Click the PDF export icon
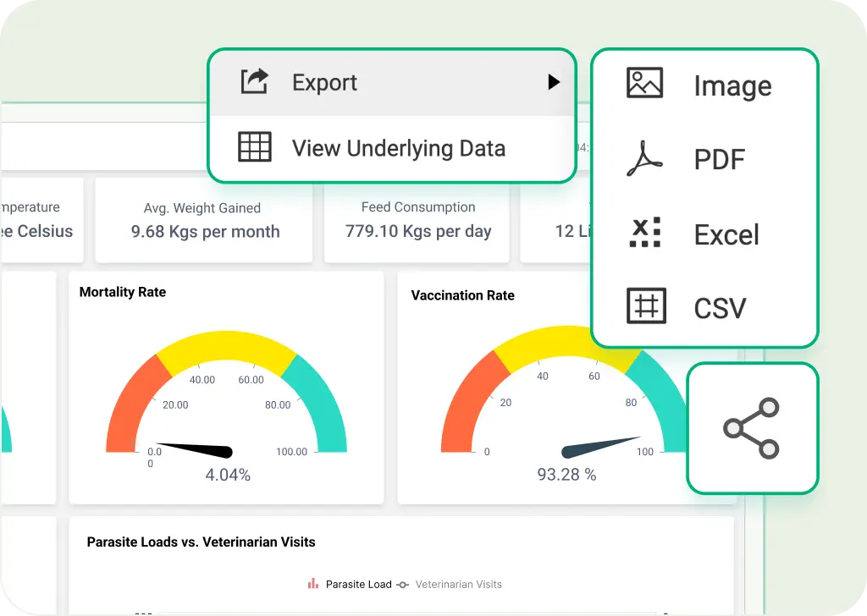Screen dimensions: 867x616 pyautogui.click(x=644, y=158)
